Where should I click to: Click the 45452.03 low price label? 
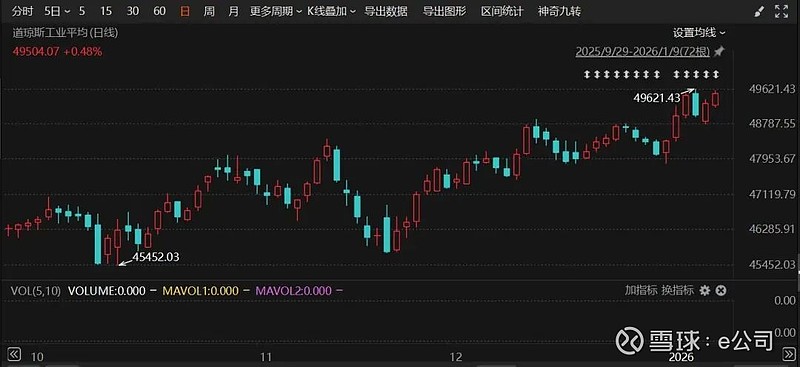156,256
